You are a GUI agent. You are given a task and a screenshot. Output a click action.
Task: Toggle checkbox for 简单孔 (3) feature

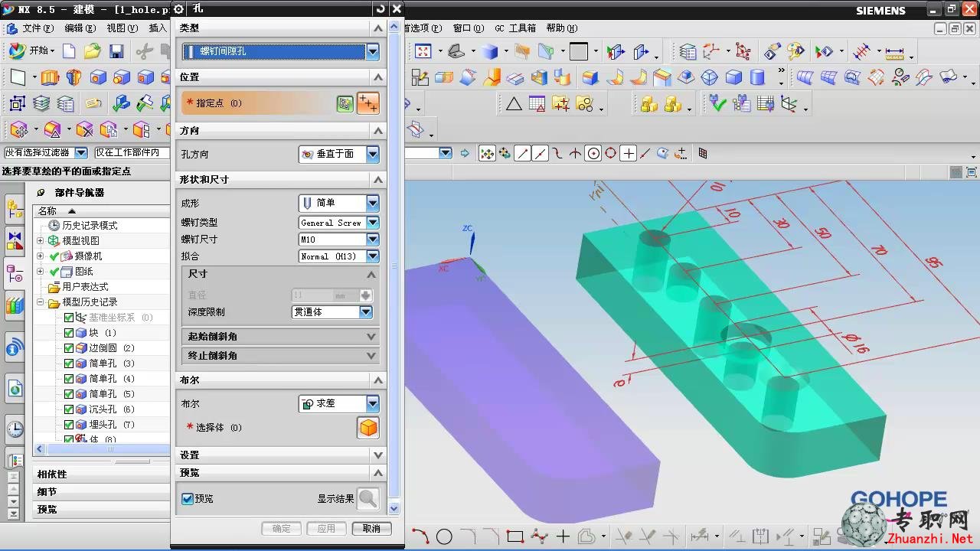click(69, 364)
